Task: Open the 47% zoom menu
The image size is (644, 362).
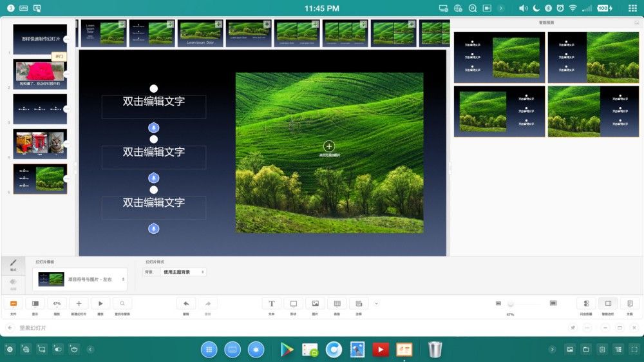Action: (x=57, y=303)
